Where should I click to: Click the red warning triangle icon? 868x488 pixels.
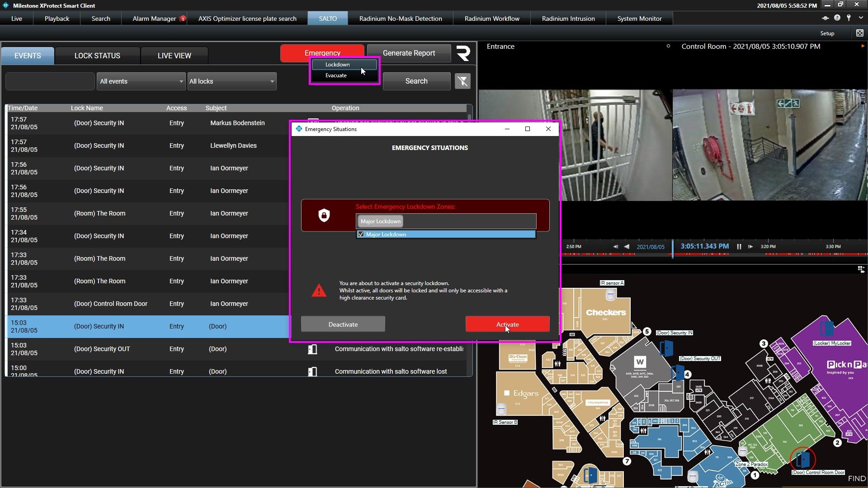[319, 291]
